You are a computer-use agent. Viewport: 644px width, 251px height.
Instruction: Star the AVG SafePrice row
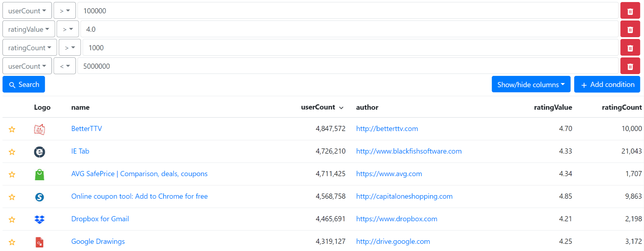click(x=12, y=174)
